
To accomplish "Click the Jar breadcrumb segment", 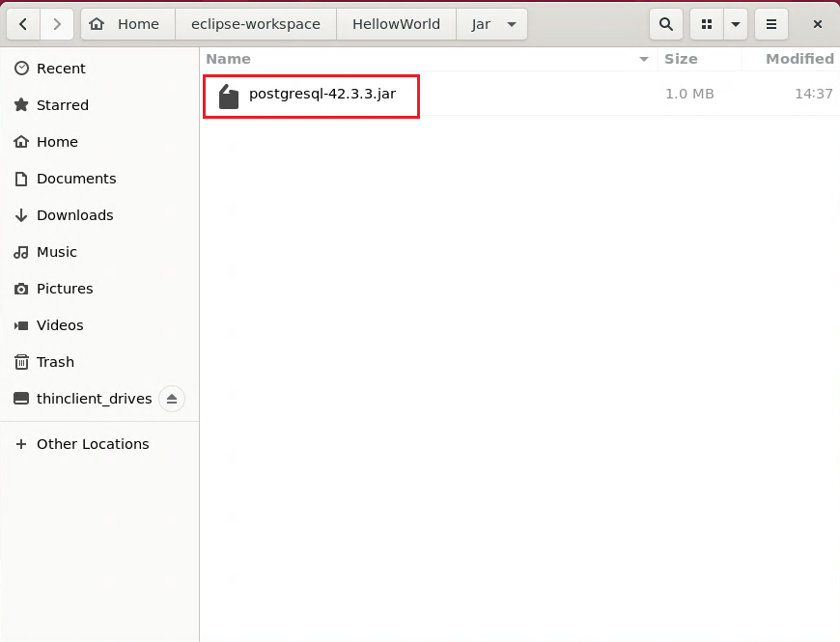I will (x=481, y=24).
